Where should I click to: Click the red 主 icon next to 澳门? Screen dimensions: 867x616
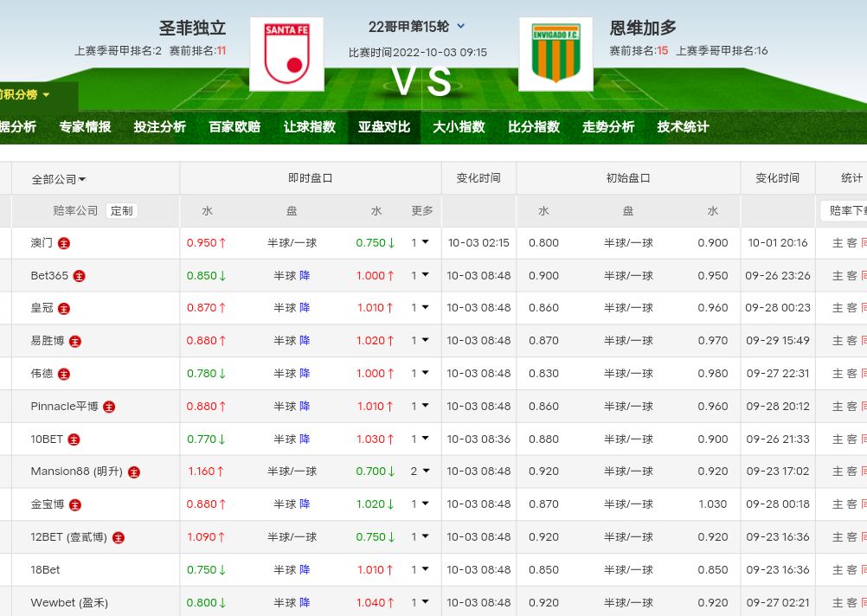click(x=64, y=243)
